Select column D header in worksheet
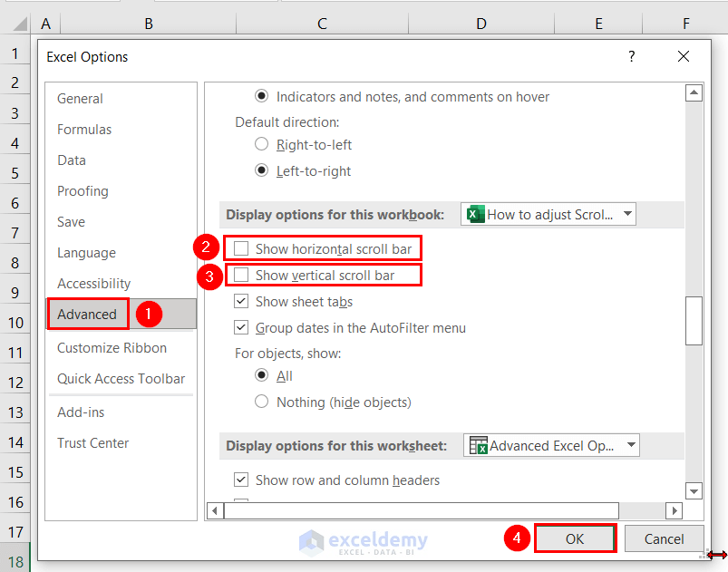728x572 pixels. pos(481,24)
